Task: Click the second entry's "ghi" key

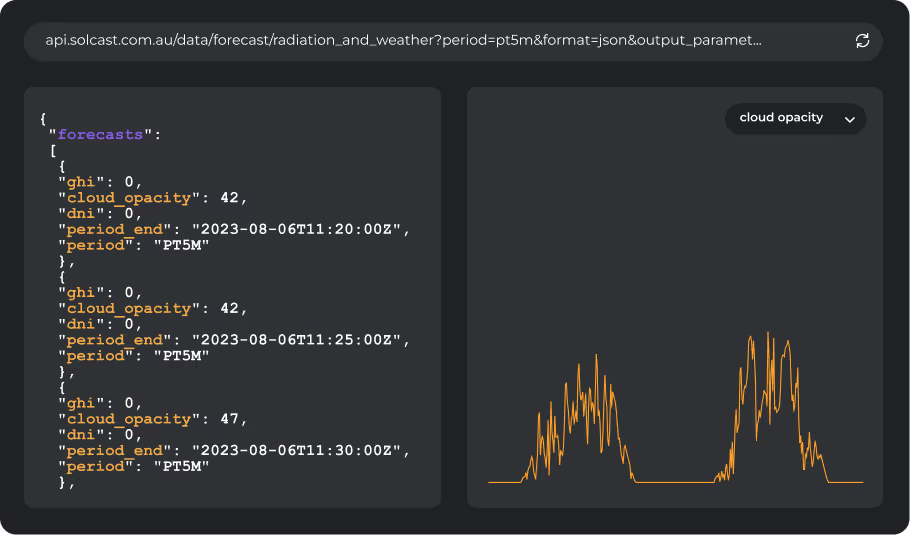Action: 78,293
